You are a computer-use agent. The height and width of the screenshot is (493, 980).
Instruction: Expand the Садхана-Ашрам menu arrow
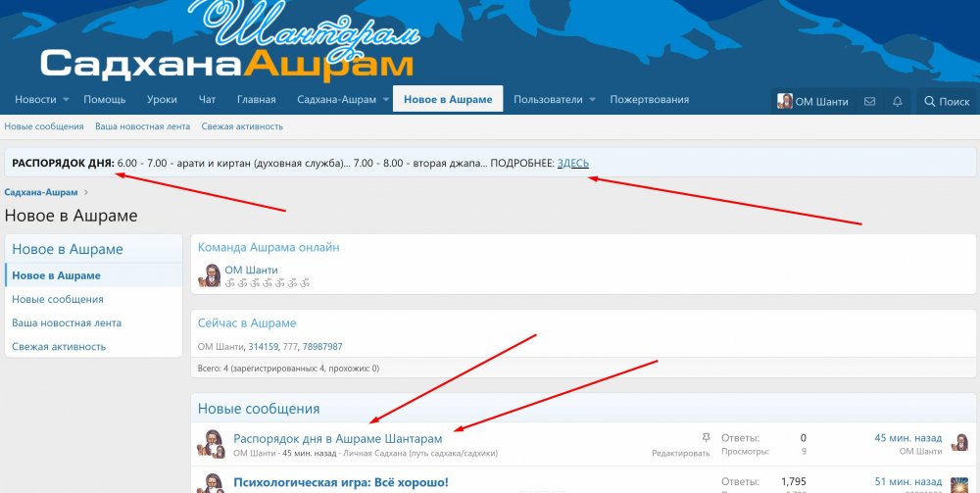coord(385,100)
